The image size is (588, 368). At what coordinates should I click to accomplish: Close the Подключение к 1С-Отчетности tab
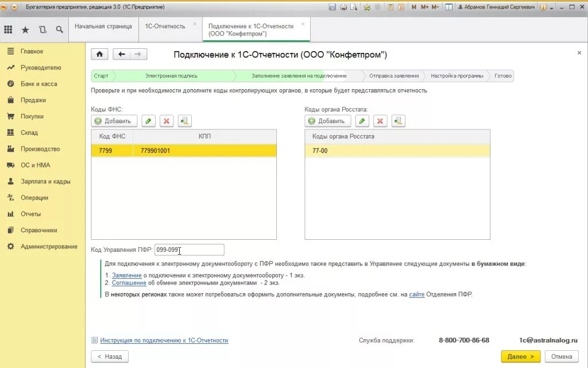coord(303,24)
